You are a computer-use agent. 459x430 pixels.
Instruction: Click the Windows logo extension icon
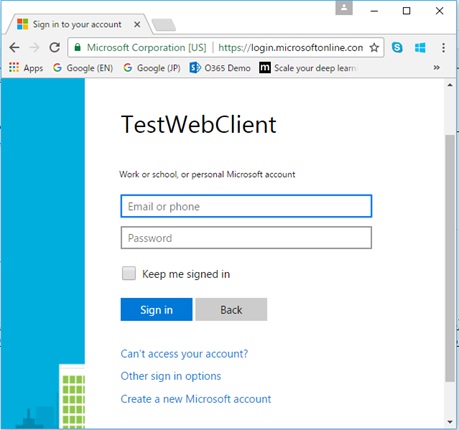coord(420,48)
